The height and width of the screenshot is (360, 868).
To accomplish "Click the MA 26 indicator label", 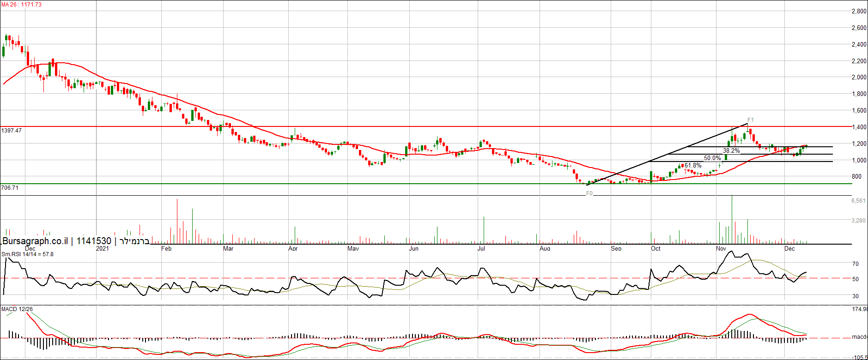I will (21, 5).
